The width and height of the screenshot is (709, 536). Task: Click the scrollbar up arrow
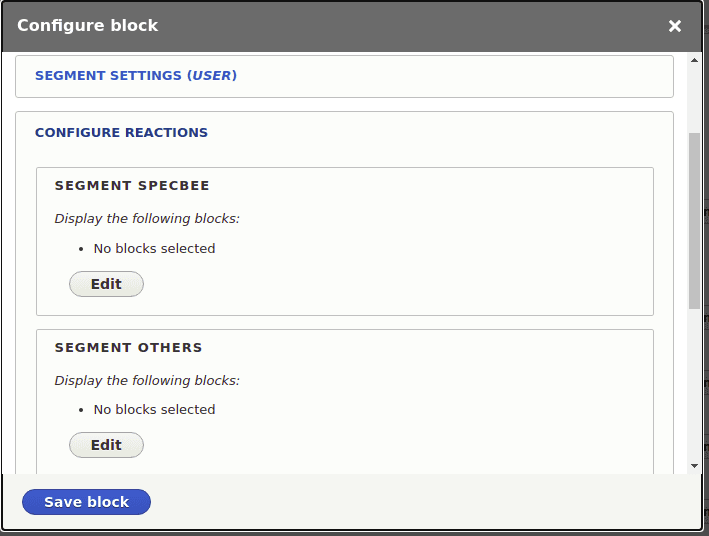pos(695,61)
